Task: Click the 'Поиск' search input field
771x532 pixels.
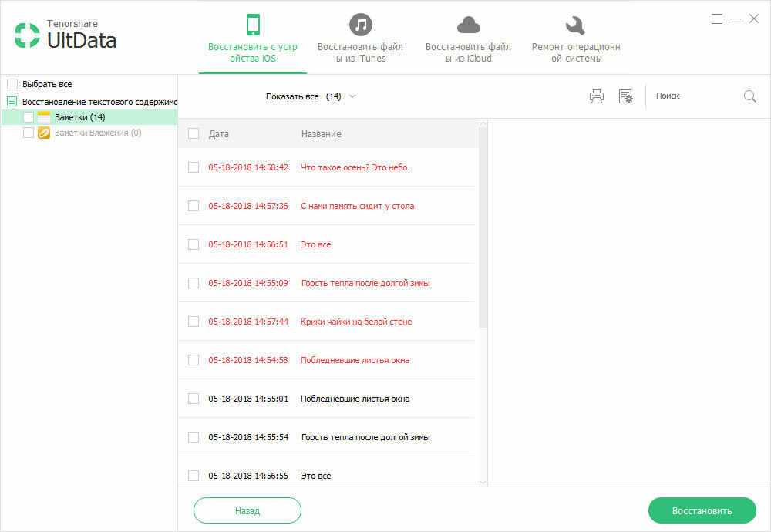Action: 694,96
